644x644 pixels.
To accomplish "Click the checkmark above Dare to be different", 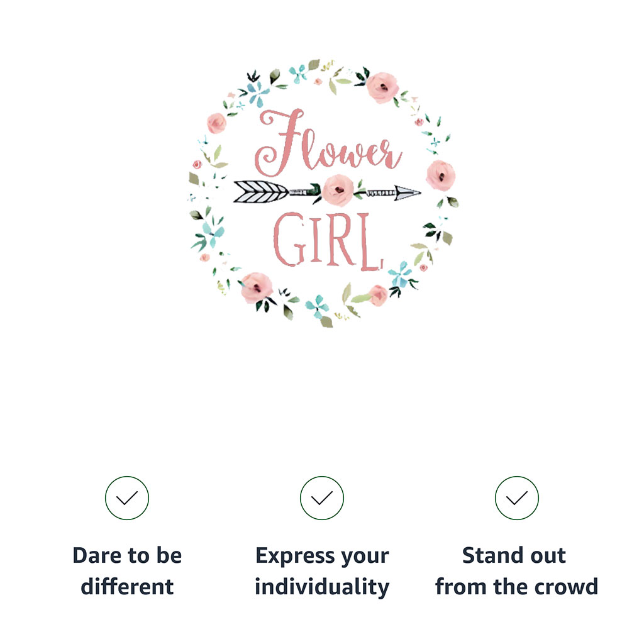I will 127,498.
